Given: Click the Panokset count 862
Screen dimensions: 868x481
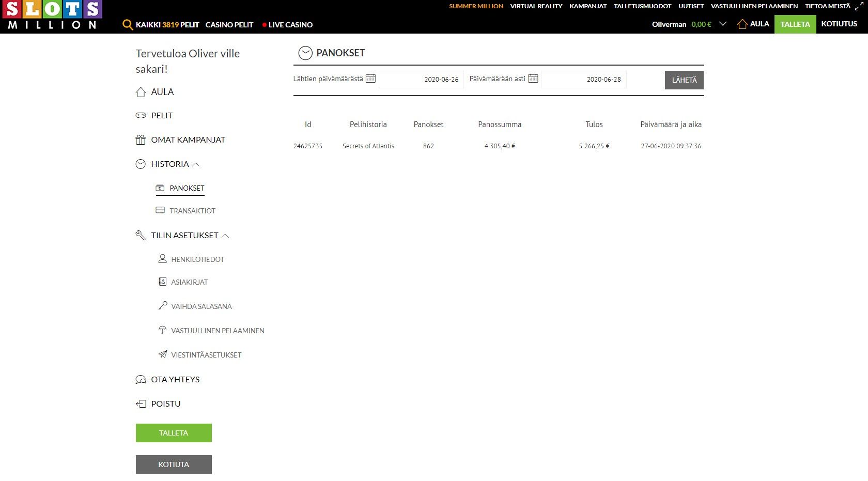Looking at the screenshot, I should click(428, 146).
